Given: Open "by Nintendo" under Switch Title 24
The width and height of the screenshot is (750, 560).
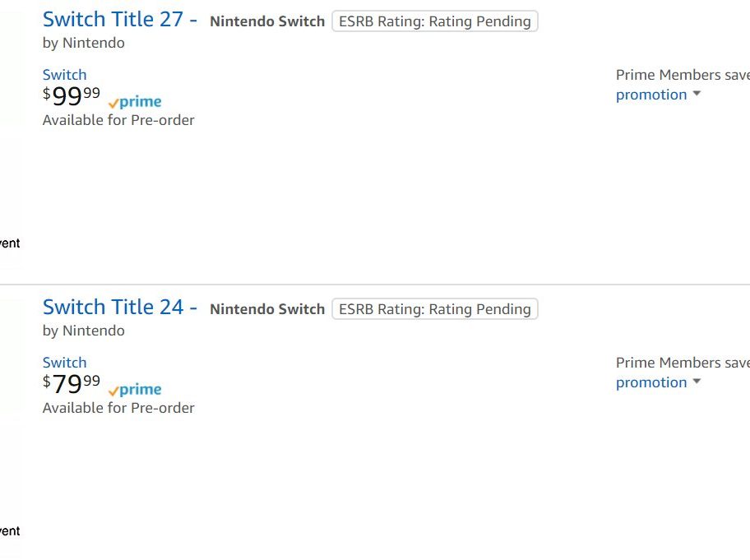Looking at the screenshot, I should pyautogui.click(x=84, y=331).
